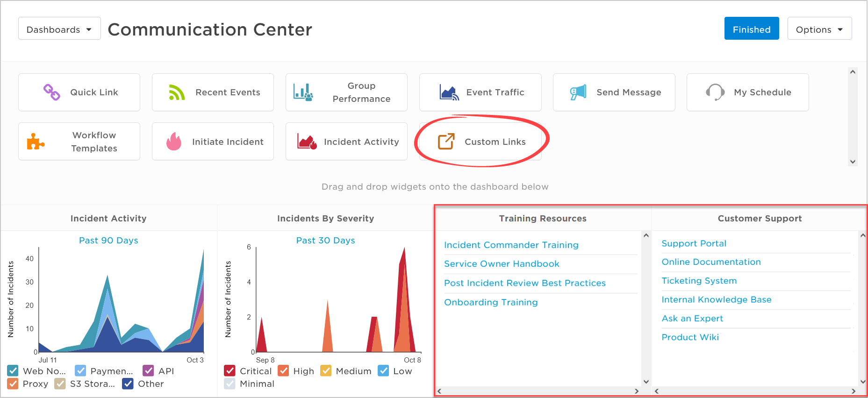Open Onboarding Training link
868x398 pixels.
[x=491, y=302]
